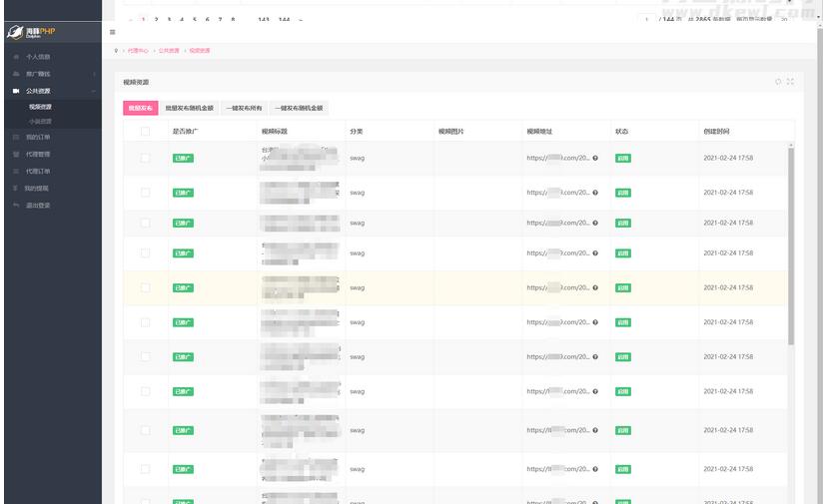Click the fullscreen icon in 视频资源 panel header
Screen dimensions: 826x504
(790, 82)
